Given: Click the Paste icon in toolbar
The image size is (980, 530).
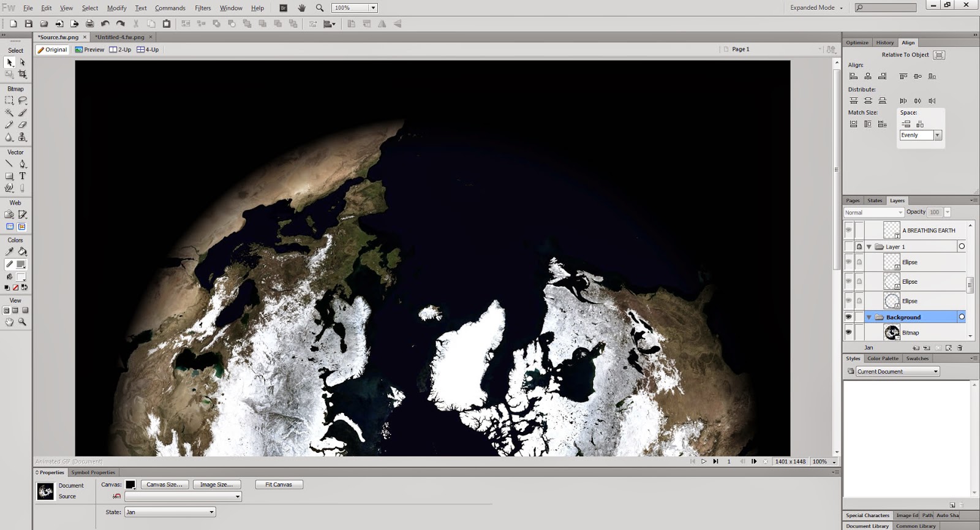Looking at the screenshot, I should [x=167, y=24].
